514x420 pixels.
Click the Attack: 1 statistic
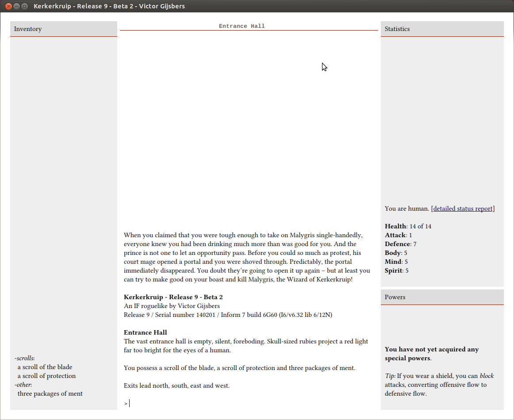coord(398,235)
